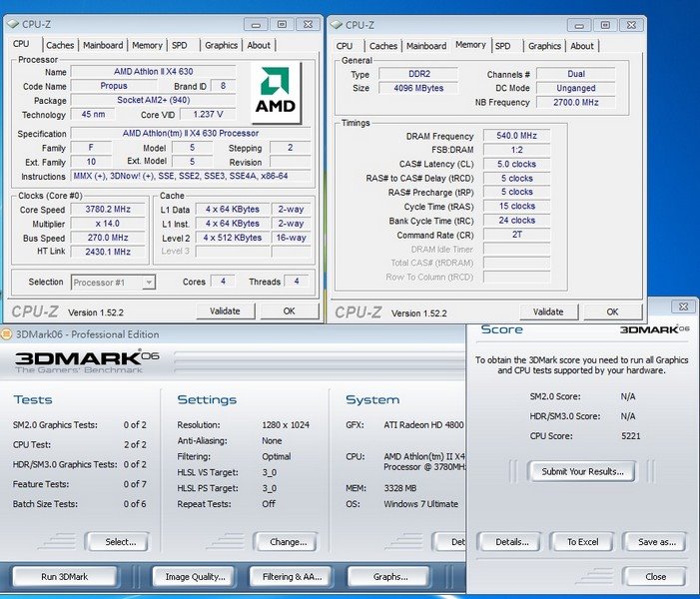The height and width of the screenshot is (599, 700).
Task: Open Memory tab in left CPU-Z window
Action: click(147, 45)
